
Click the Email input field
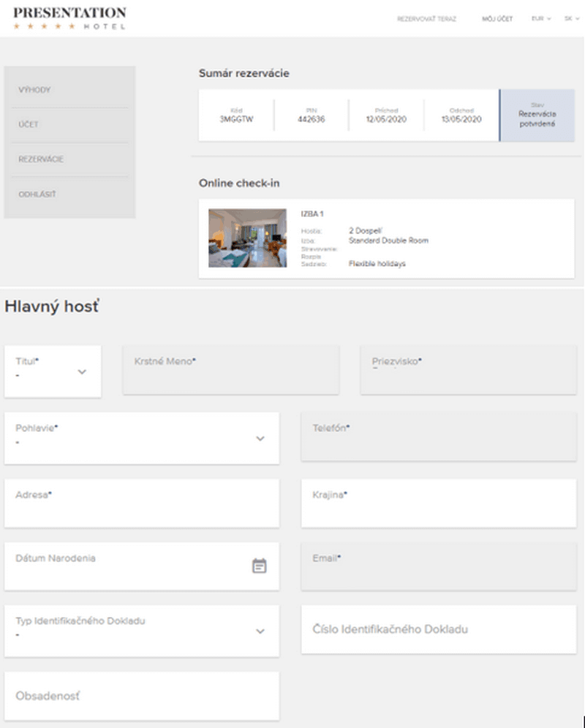(439, 566)
